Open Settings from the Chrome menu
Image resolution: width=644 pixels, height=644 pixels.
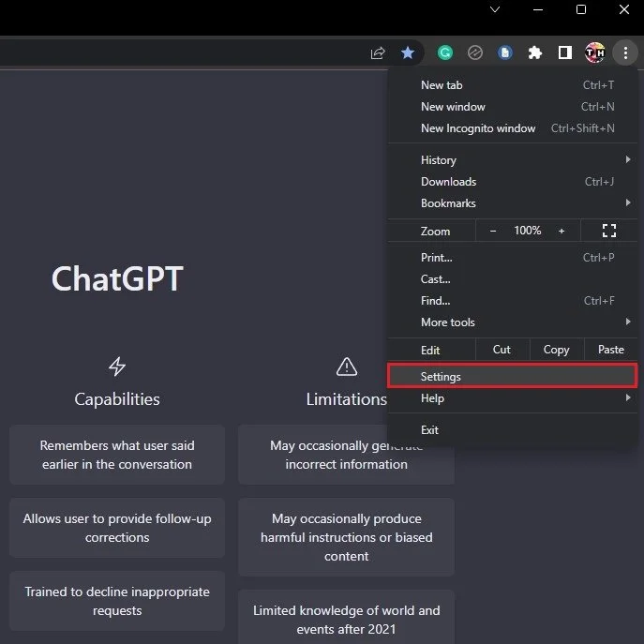tap(512, 376)
